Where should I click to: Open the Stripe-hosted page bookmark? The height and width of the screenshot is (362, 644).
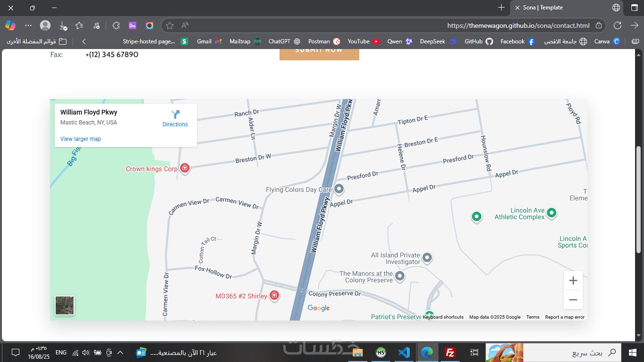pos(156,41)
